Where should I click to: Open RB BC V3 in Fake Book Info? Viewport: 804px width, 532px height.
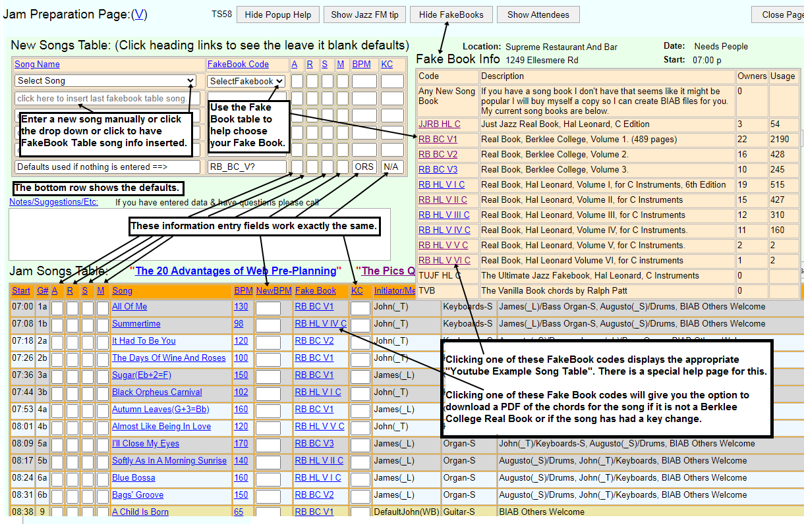tap(438, 170)
